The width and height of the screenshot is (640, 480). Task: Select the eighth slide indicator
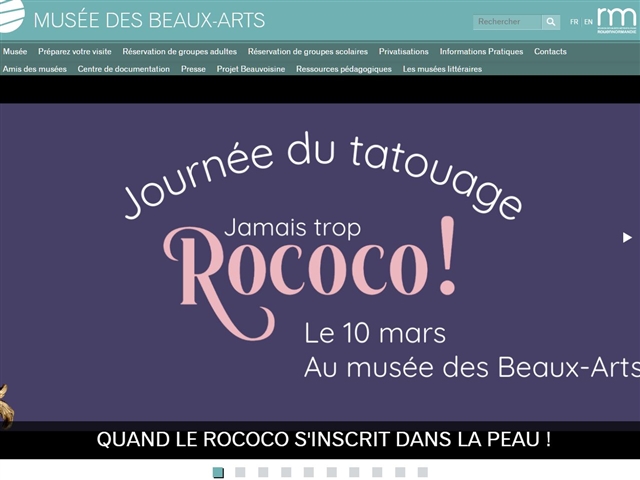point(377,472)
